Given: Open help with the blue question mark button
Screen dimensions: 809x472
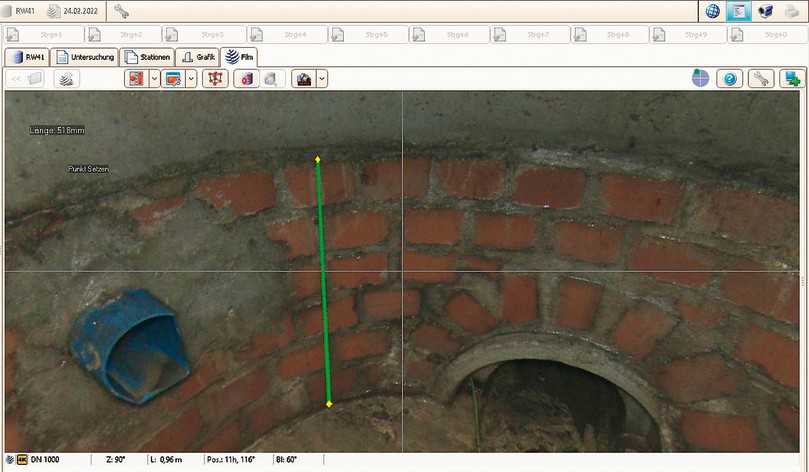Looking at the screenshot, I should (x=729, y=78).
